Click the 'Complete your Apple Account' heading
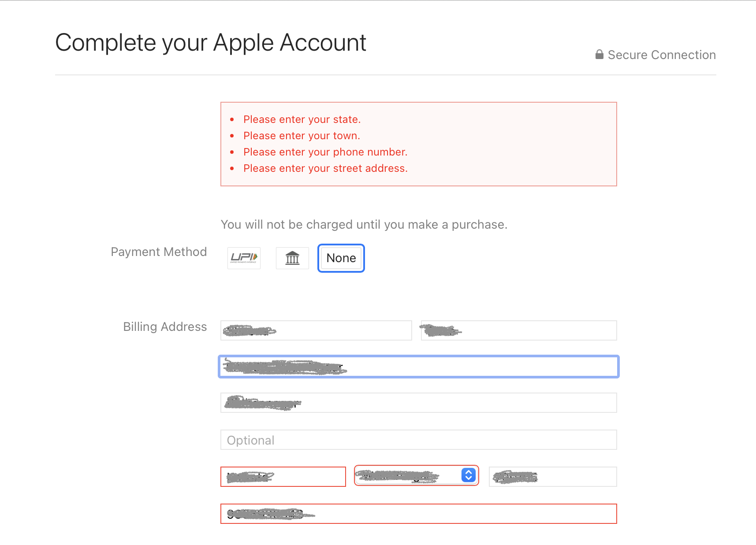 pyautogui.click(x=211, y=43)
